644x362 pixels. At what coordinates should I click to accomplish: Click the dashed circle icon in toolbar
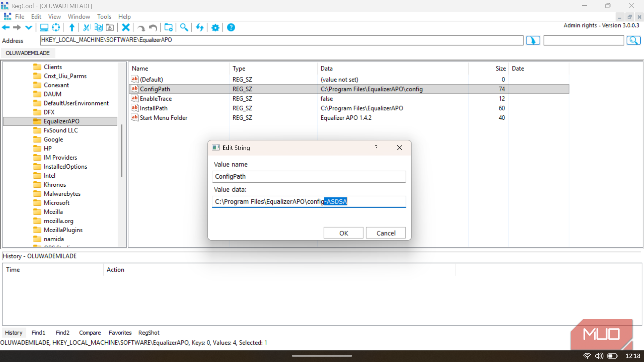[56, 27]
